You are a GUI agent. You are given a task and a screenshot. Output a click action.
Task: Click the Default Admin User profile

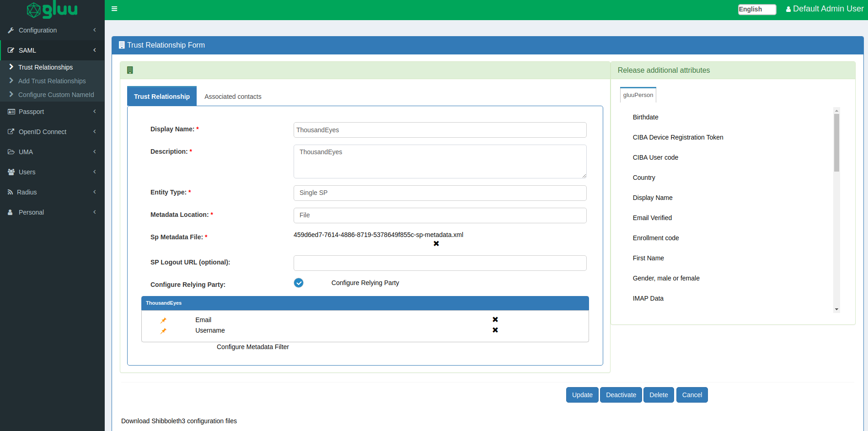click(824, 9)
